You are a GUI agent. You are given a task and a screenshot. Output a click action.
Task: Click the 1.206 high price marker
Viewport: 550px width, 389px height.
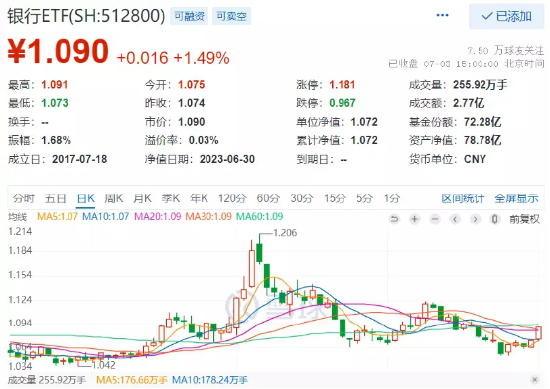click(285, 233)
